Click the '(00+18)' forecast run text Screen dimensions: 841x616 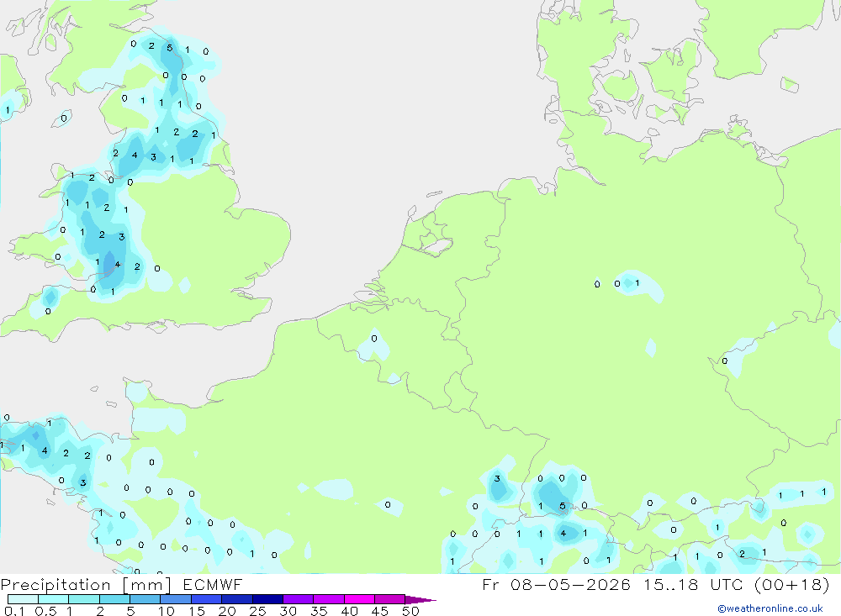(x=791, y=584)
